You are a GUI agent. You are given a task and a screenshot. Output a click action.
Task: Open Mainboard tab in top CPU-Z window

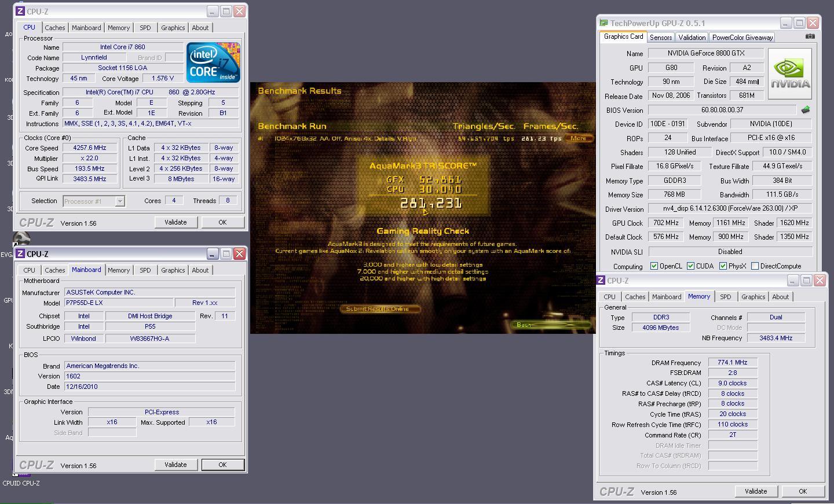coord(86,28)
